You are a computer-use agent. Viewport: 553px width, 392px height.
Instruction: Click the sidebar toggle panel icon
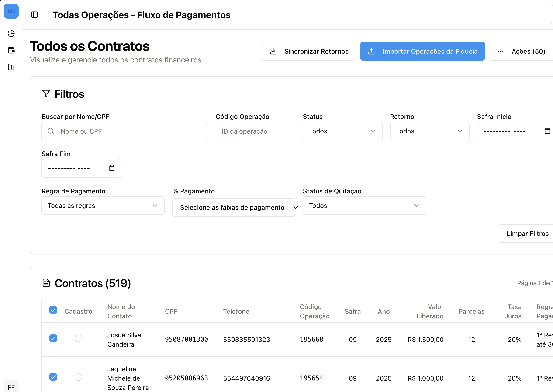(35, 15)
